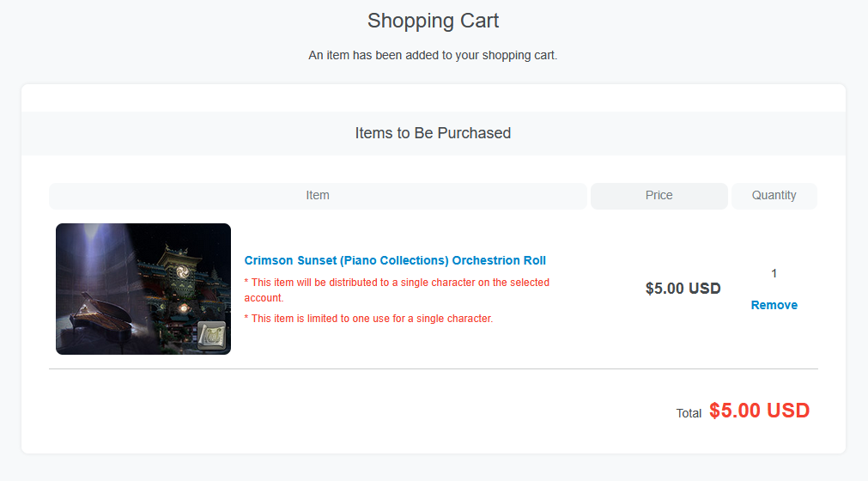This screenshot has height=481, width=868.
Task: Click the single character distribution notice
Action: click(x=397, y=289)
